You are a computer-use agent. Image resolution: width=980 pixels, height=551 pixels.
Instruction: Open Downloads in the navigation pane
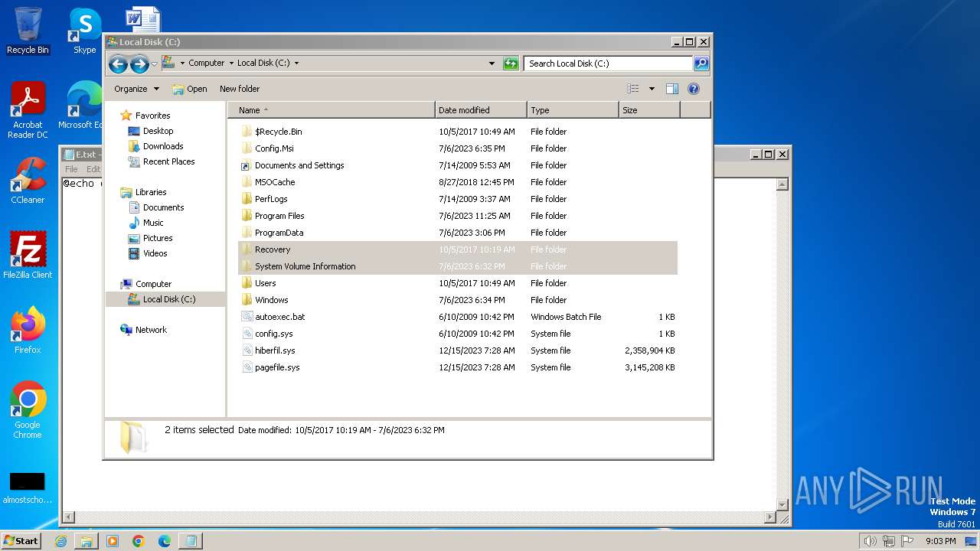163,146
